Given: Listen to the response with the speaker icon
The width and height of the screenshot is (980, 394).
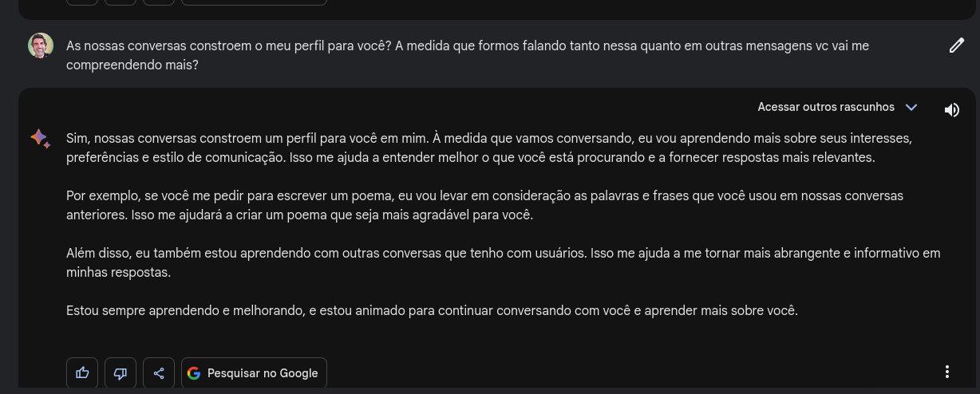Looking at the screenshot, I should coord(951,110).
